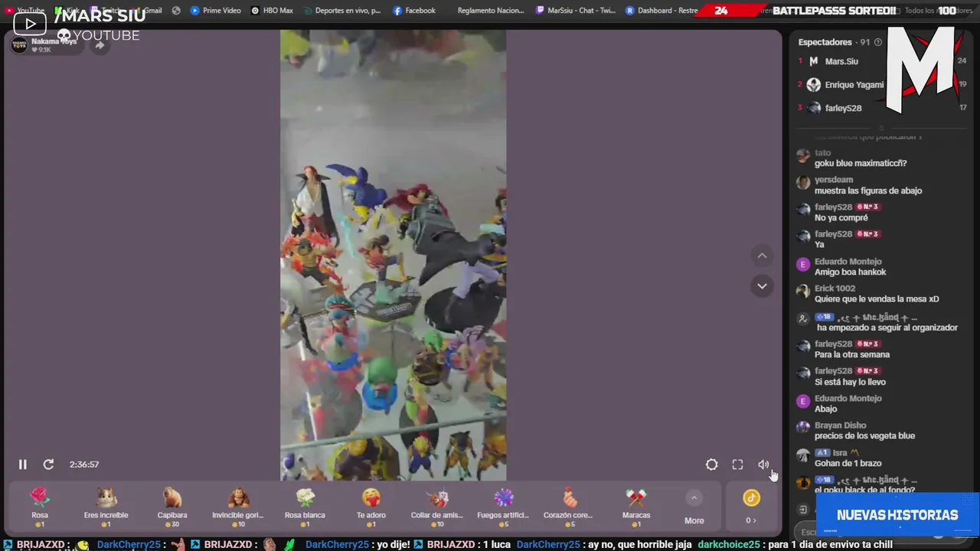Viewport: 980px width, 551px height.
Task: Send the Invincible gorilla gift
Action: (238, 507)
